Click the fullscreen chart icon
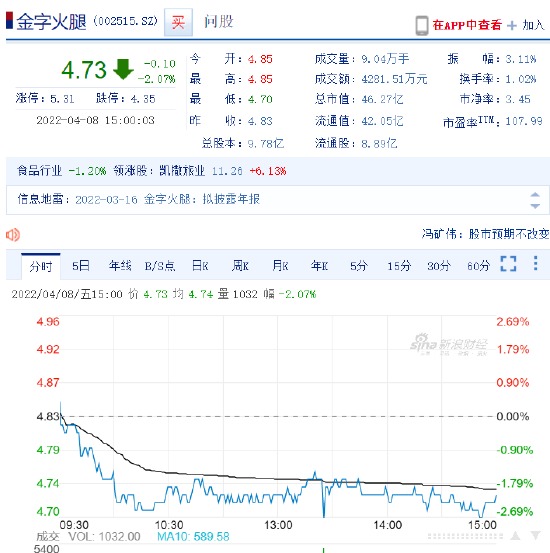The height and width of the screenshot is (553, 550). (508, 263)
